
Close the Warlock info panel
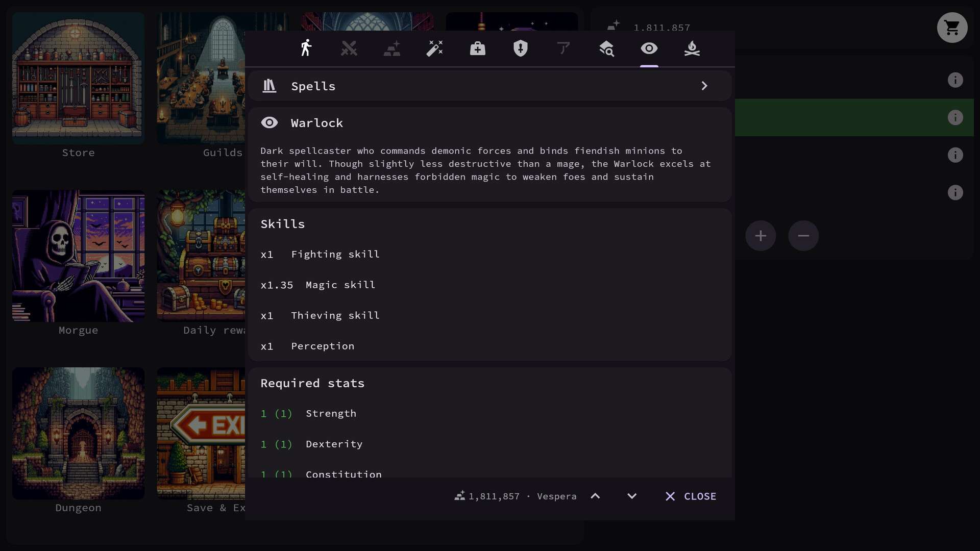[x=691, y=496]
